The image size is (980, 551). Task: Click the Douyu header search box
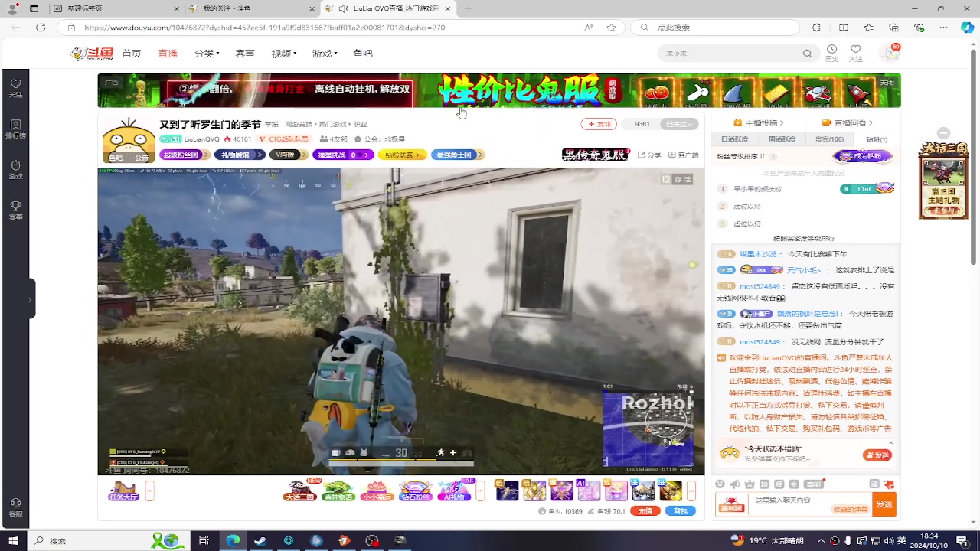(739, 54)
